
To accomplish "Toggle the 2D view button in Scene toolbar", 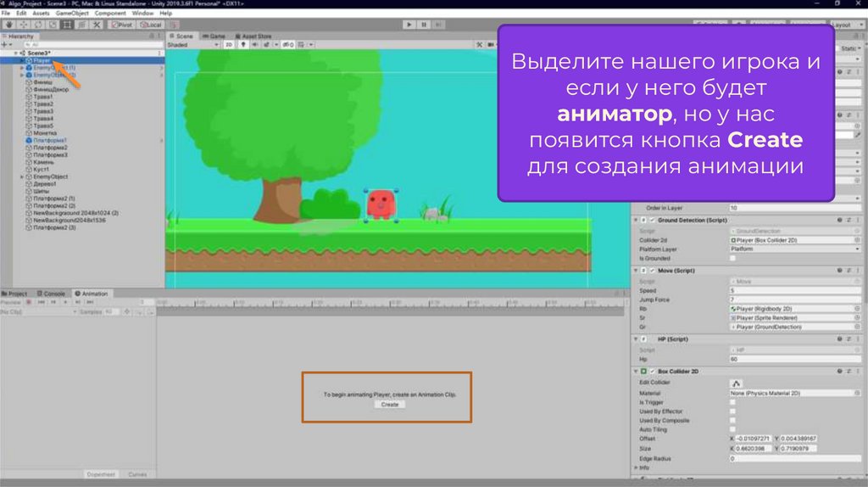I will point(228,45).
